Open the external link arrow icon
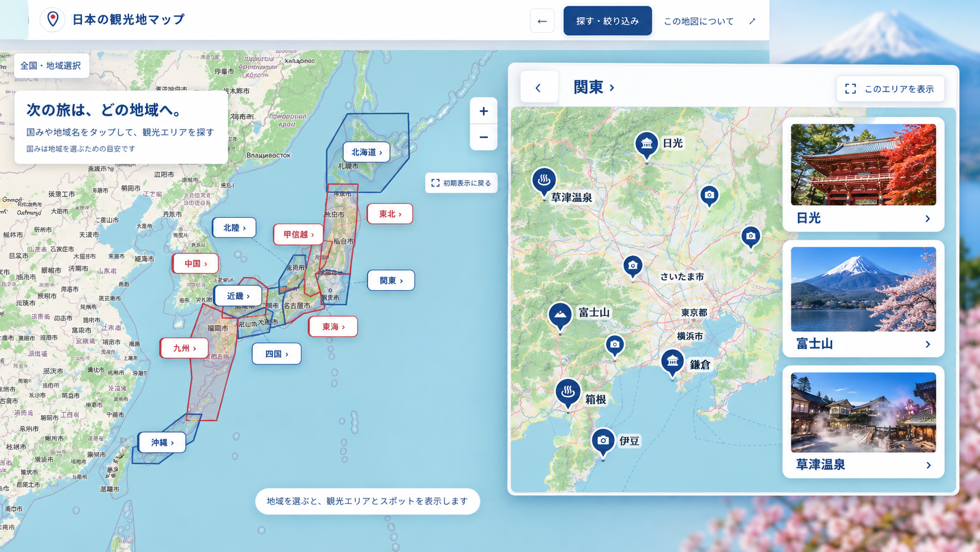The height and width of the screenshot is (552, 980). 752,21
